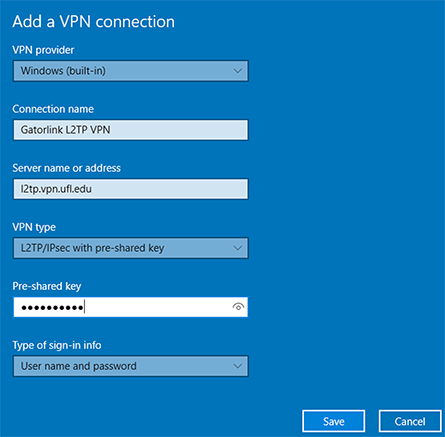
Task: Expand the L2TP/IPsec with pre-shared key dropdown
Action: pos(131,248)
